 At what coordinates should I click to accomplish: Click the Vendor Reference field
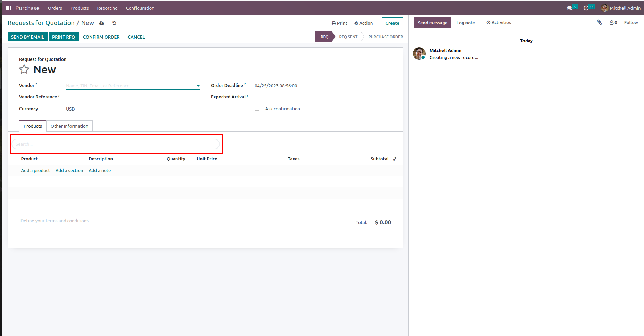coord(133,97)
